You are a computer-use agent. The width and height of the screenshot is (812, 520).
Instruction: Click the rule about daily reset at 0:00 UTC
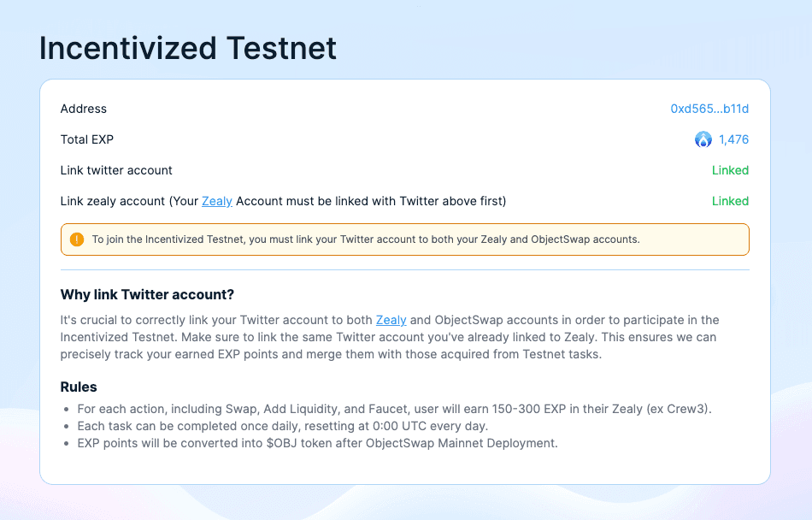(283, 426)
